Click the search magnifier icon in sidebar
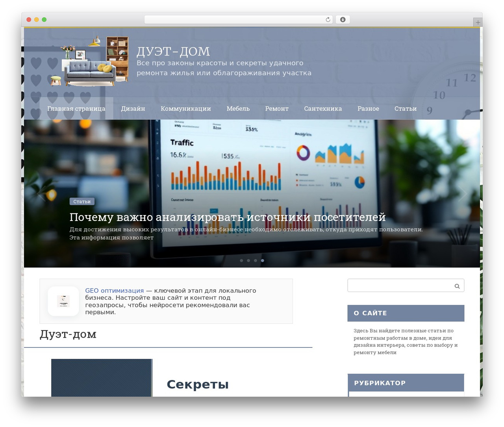 point(457,286)
